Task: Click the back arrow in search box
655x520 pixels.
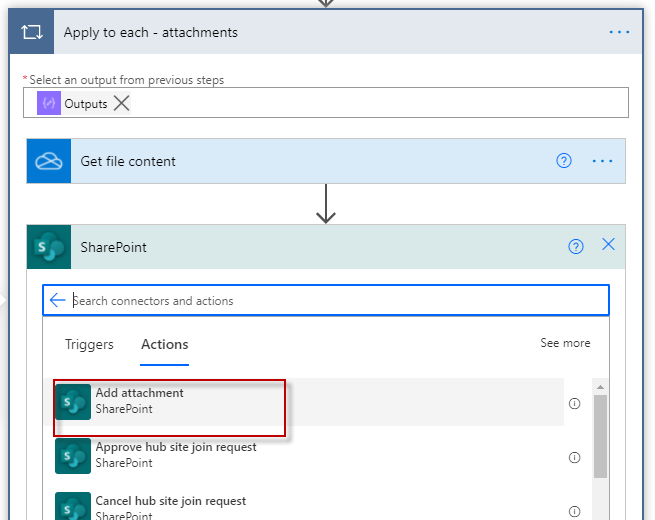Action: pyautogui.click(x=57, y=300)
